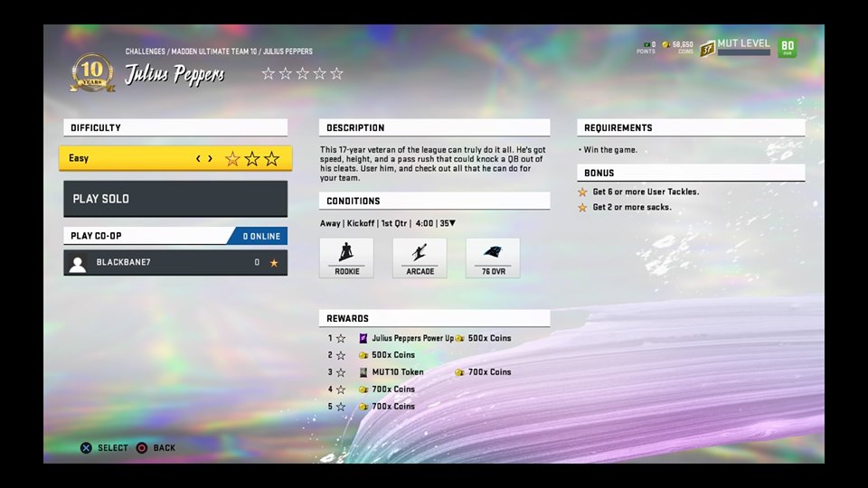The image size is (868, 488).
Task: Click the 17-year veteran description paragraph
Action: click(433, 164)
